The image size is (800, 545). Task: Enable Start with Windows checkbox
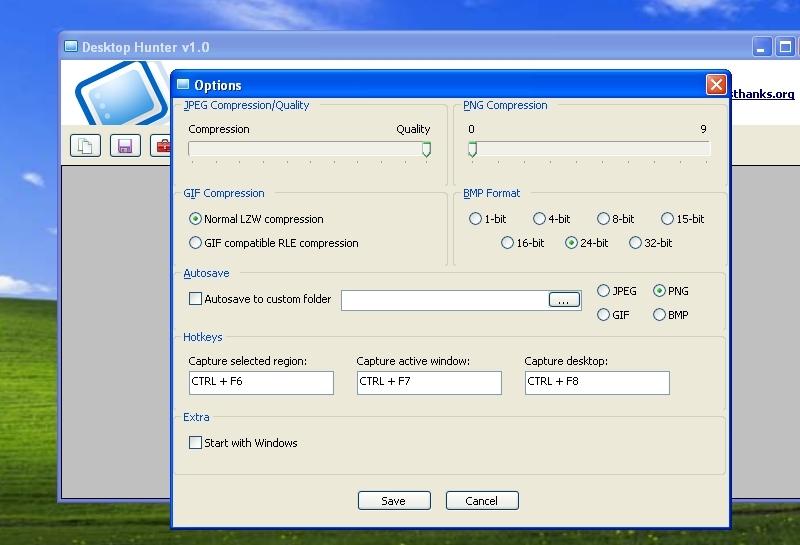(196, 443)
